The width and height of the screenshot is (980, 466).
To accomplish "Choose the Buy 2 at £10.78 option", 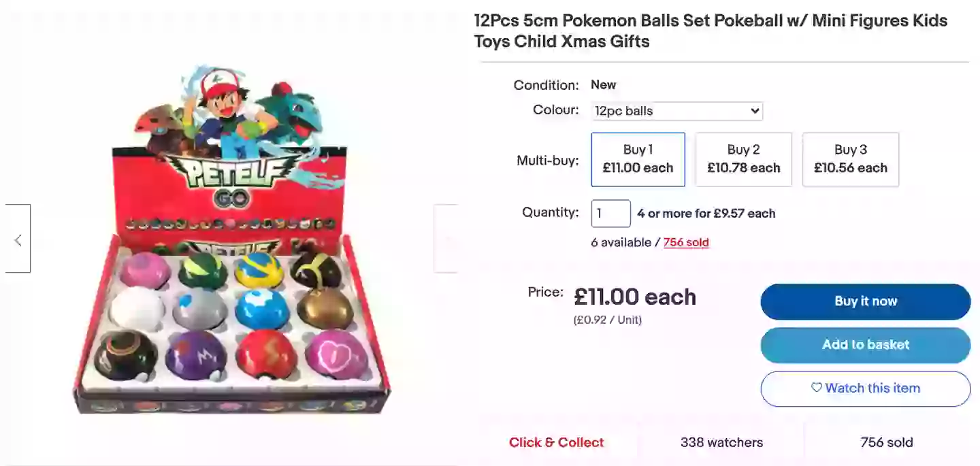I will [743, 159].
